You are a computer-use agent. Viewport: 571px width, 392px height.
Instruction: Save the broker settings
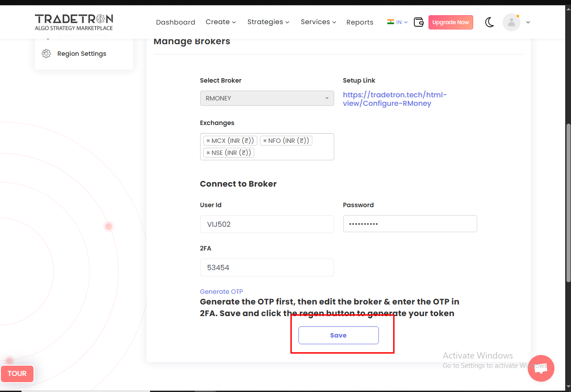click(339, 335)
